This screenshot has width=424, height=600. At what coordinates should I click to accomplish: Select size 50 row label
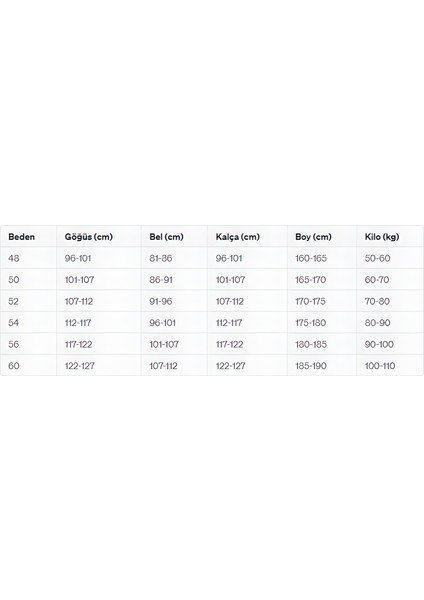coord(14,280)
